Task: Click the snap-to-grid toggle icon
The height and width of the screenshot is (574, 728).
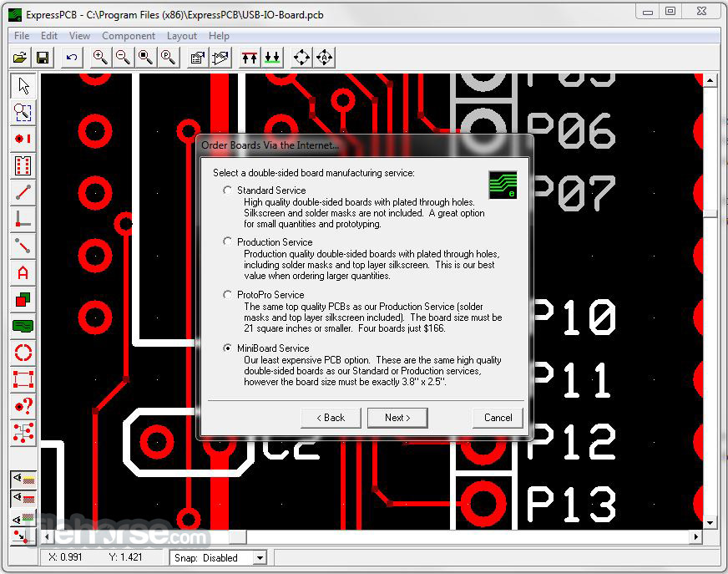Action: coord(22,536)
